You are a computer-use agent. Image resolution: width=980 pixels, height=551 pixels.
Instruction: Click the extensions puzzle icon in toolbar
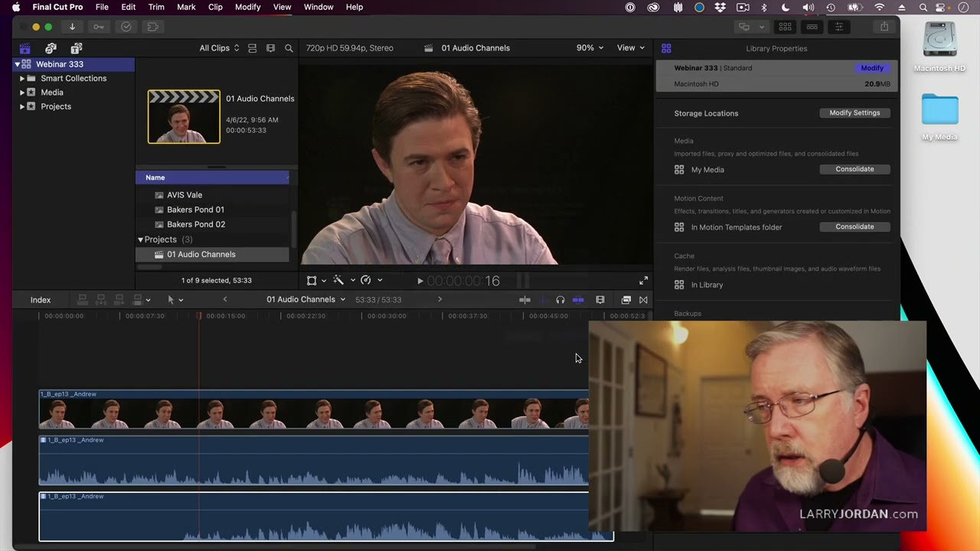[152, 27]
